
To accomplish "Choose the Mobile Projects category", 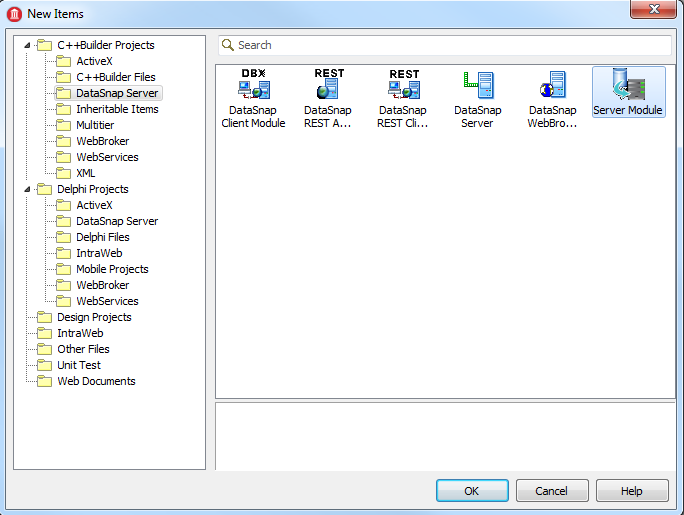I will click(112, 269).
